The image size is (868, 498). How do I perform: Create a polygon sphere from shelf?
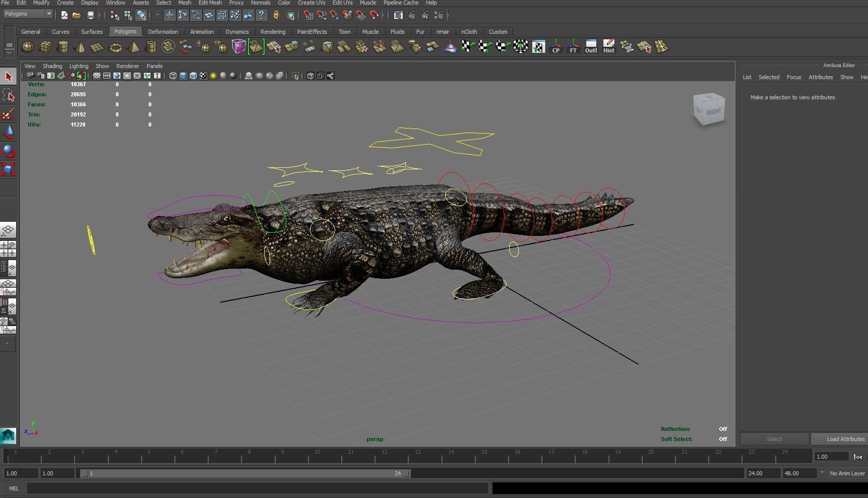28,47
